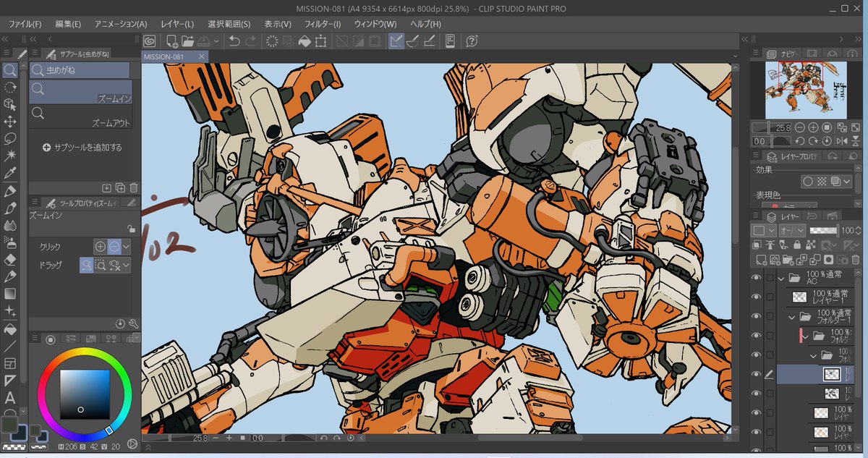Select the Eraser tool
868x458 pixels.
(10, 259)
